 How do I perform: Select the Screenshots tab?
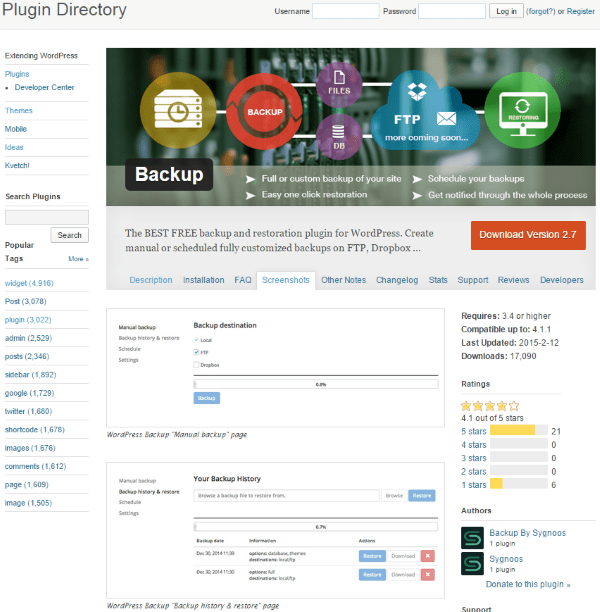(286, 280)
